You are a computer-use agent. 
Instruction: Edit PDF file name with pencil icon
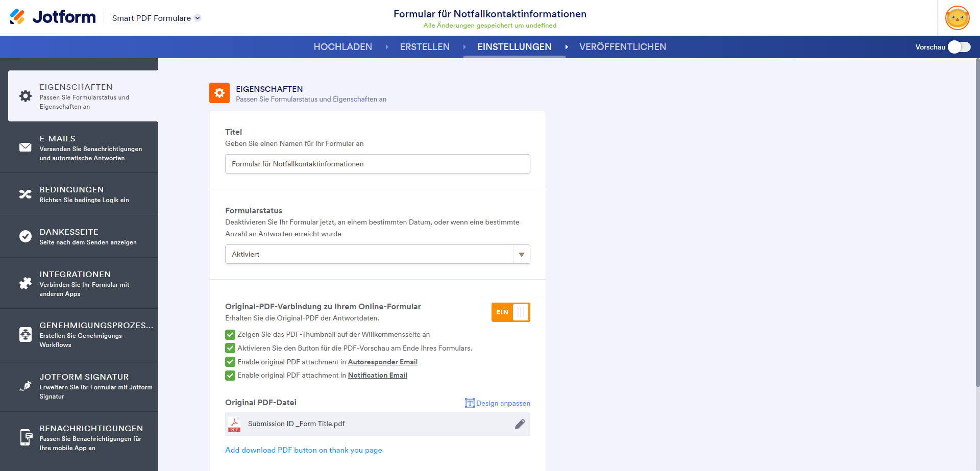click(x=520, y=424)
